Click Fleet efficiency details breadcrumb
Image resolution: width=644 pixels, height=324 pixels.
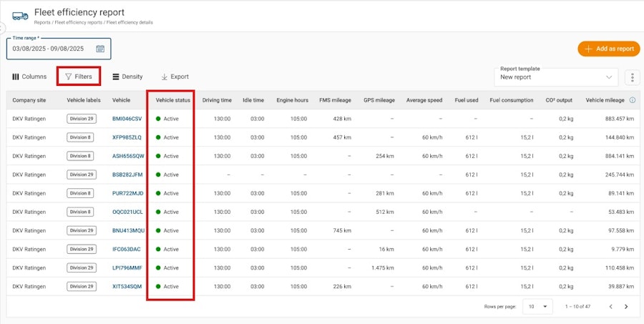[130, 23]
